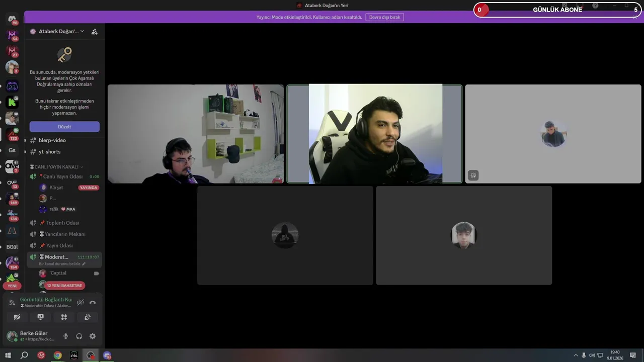Join Yancıların Mekanı voice channel

[x=64, y=234]
